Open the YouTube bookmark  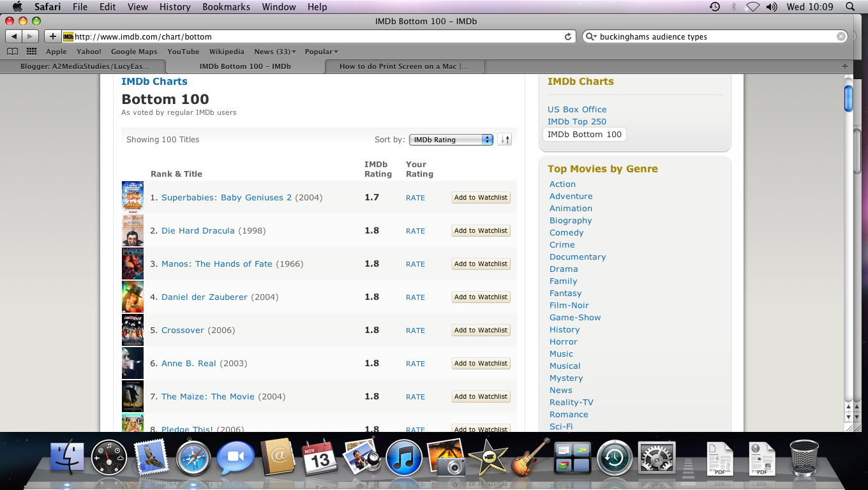(183, 52)
